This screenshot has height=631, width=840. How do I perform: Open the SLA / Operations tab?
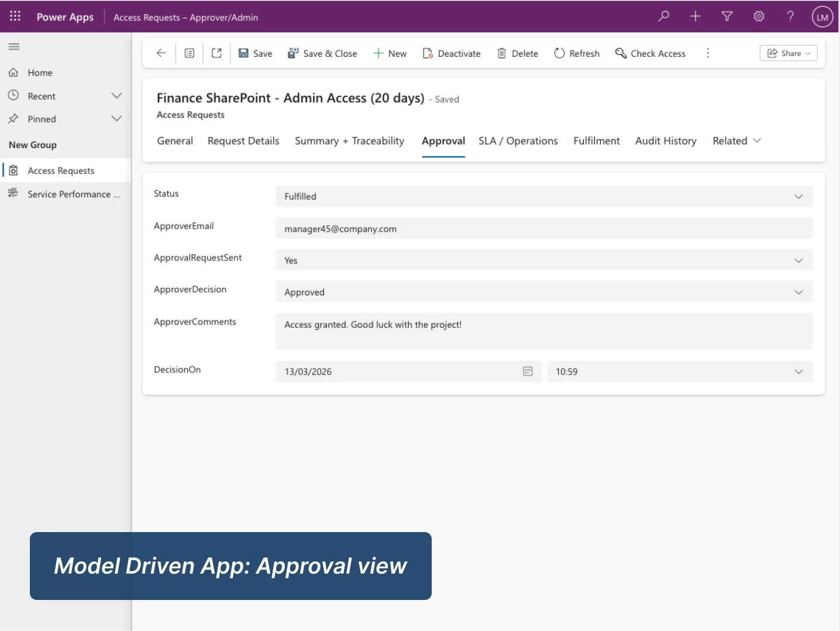coord(518,140)
